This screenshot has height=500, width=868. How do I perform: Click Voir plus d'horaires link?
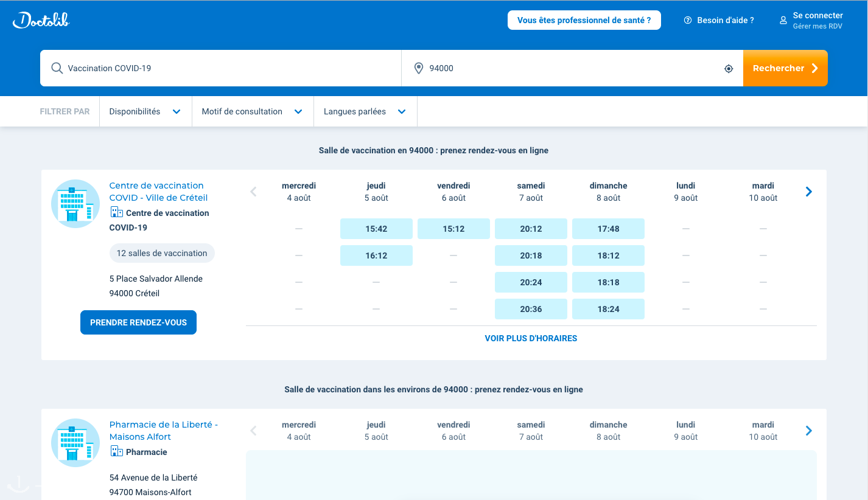(531, 338)
